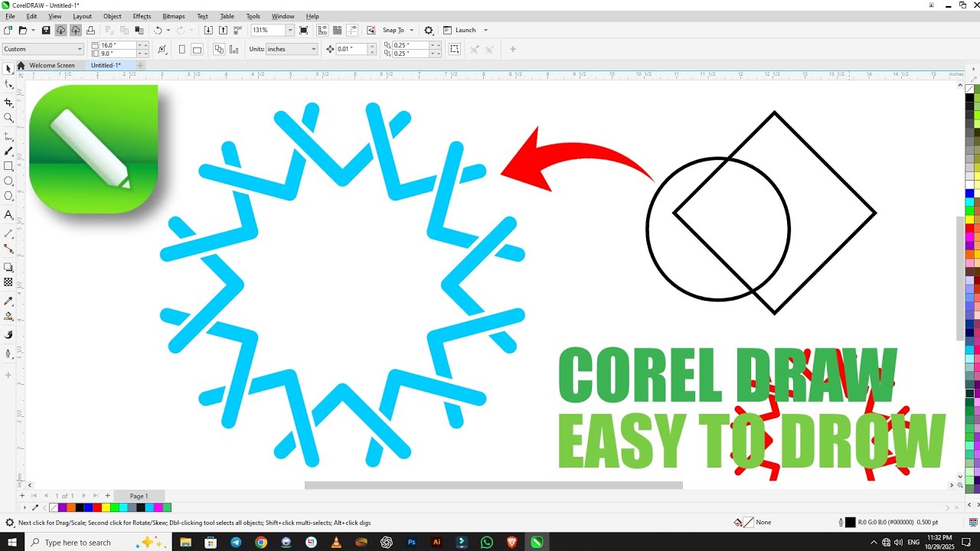This screenshot has height=551, width=980.
Task: Select the Page 1 tab
Action: pyautogui.click(x=139, y=496)
